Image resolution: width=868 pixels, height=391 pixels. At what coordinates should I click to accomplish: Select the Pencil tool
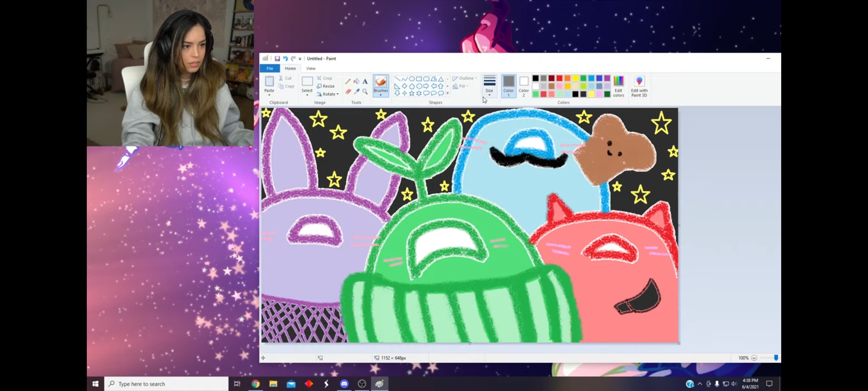coord(348,81)
